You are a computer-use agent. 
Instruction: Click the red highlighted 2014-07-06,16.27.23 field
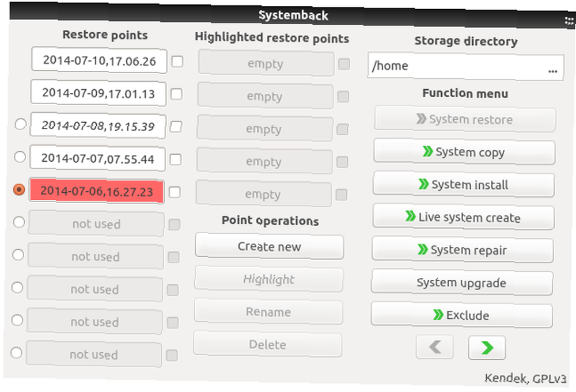coord(97,191)
